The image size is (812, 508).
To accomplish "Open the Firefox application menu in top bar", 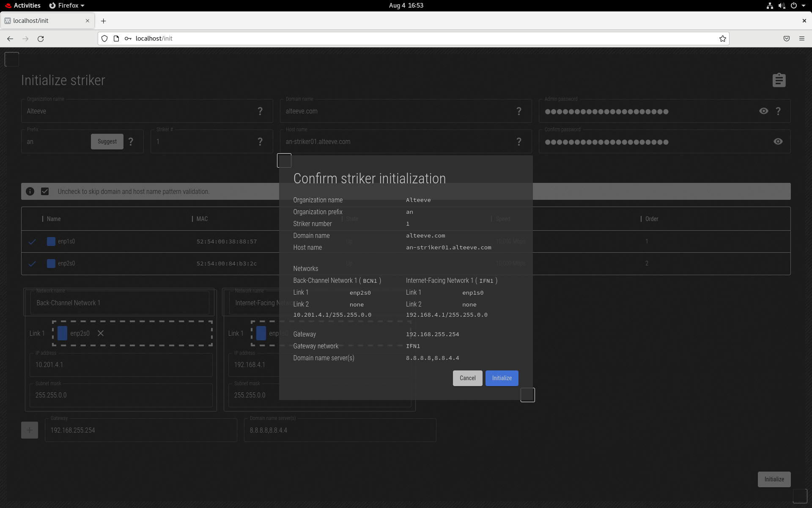I will tap(67, 6).
